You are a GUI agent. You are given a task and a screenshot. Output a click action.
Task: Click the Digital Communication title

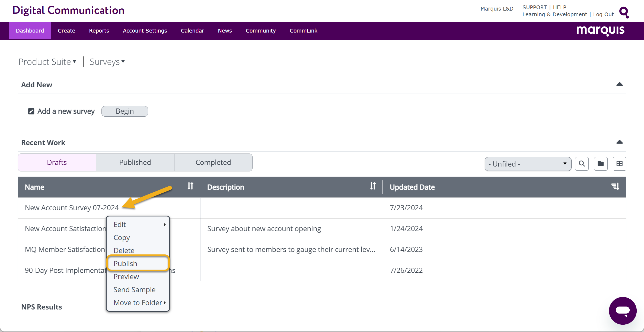[68, 10]
